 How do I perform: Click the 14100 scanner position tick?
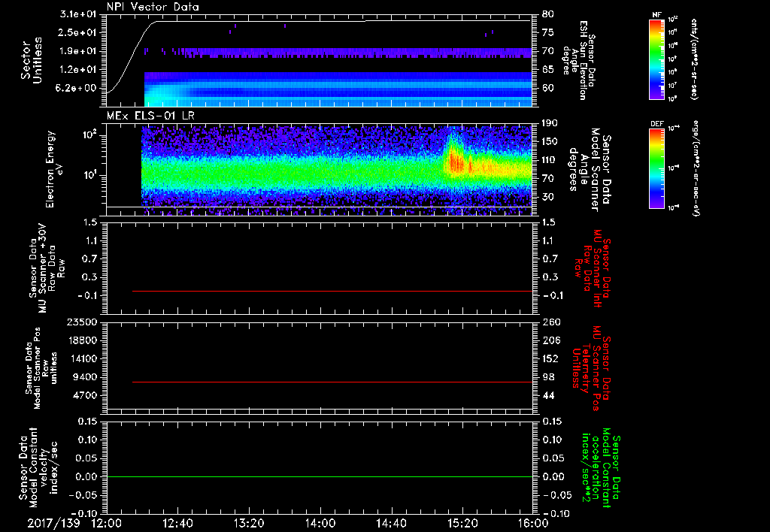coord(82,358)
